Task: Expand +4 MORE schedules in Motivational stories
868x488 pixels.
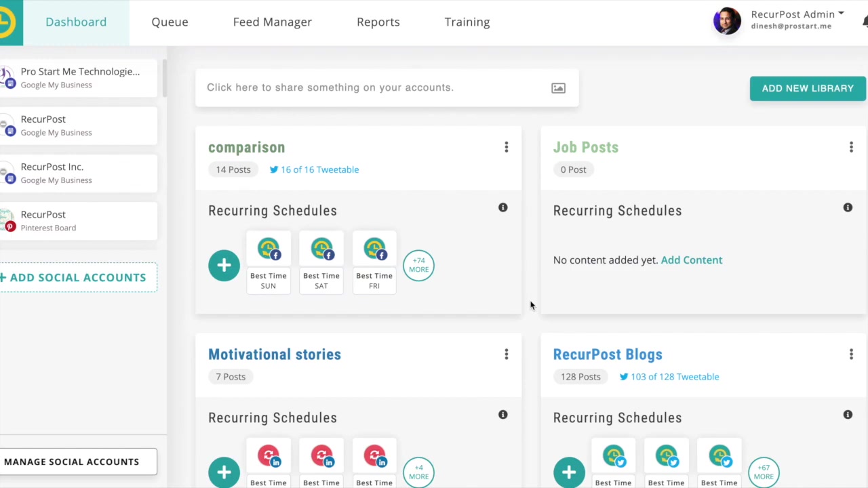Action: (x=418, y=472)
